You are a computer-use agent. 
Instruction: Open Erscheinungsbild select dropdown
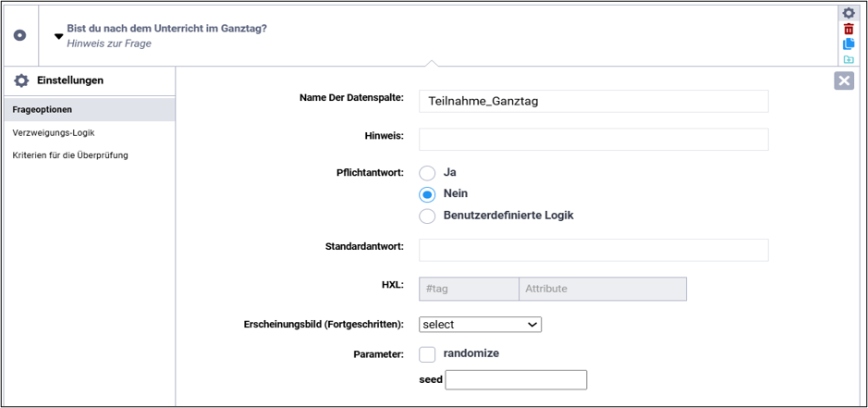pyautogui.click(x=480, y=325)
